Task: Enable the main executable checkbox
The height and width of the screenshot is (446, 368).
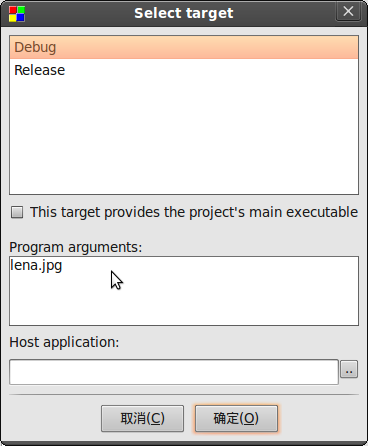Action: [17, 212]
